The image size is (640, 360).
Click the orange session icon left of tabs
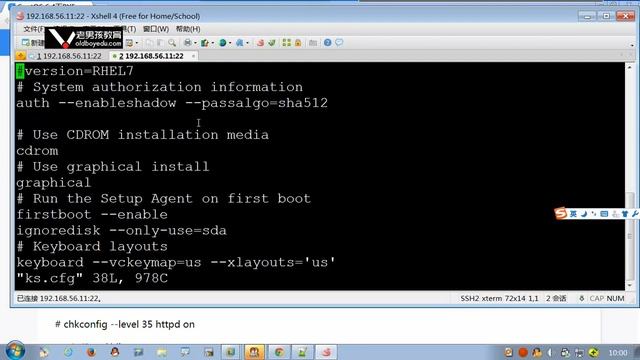pyautogui.click(x=20, y=56)
